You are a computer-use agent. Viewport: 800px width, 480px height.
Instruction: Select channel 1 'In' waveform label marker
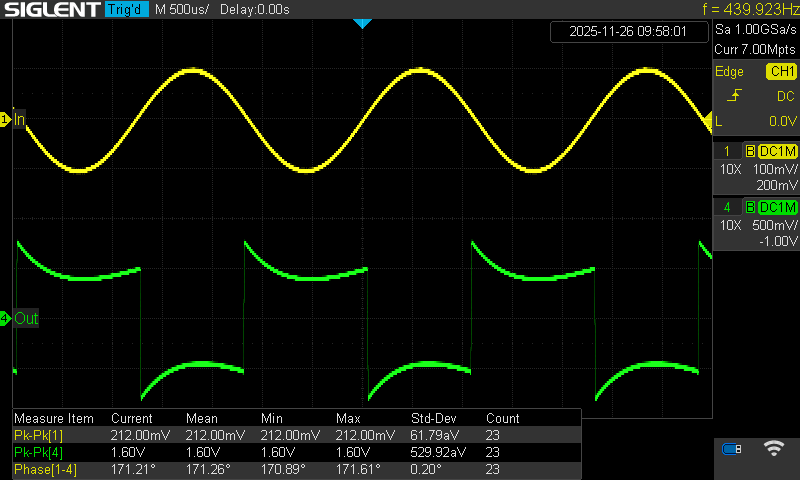(x=14, y=119)
